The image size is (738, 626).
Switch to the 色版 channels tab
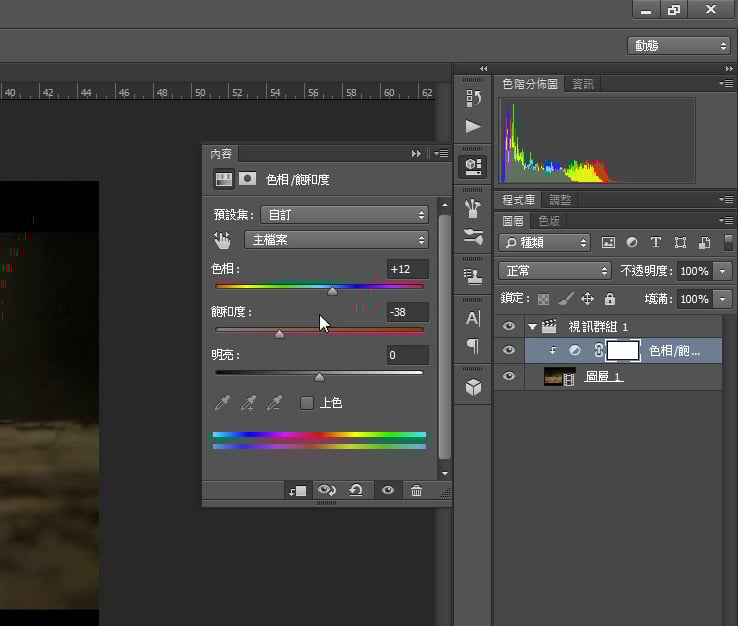coord(549,221)
